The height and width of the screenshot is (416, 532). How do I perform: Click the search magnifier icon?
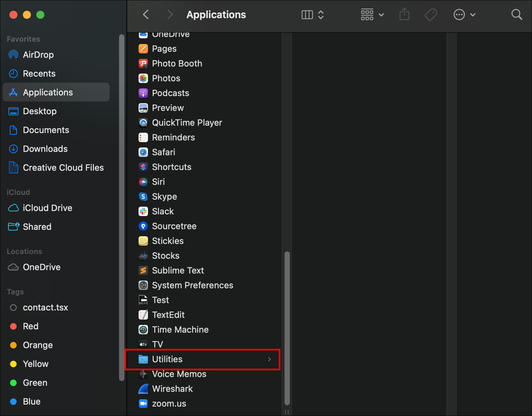tap(517, 14)
